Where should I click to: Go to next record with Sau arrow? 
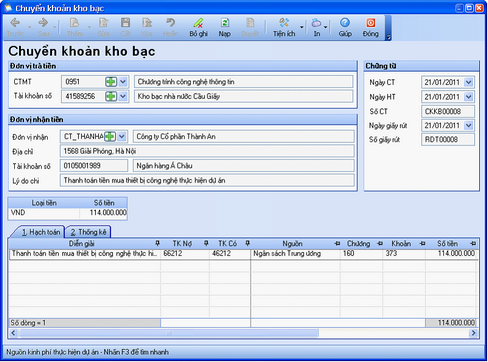(43, 23)
